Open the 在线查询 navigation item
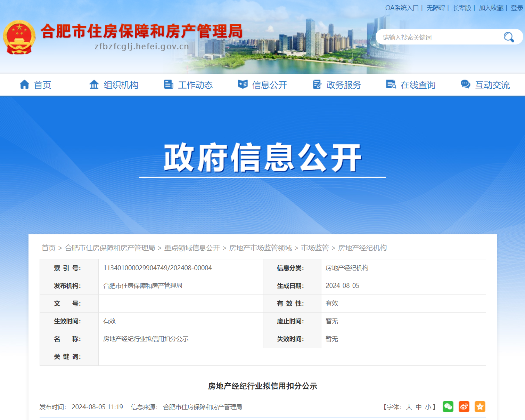The image size is (525, 420). [x=418, y=85]
